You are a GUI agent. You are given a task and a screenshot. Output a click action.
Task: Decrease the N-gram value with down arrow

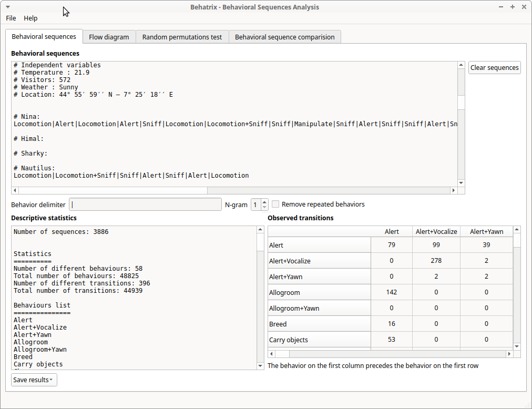(x=264, y=207)
